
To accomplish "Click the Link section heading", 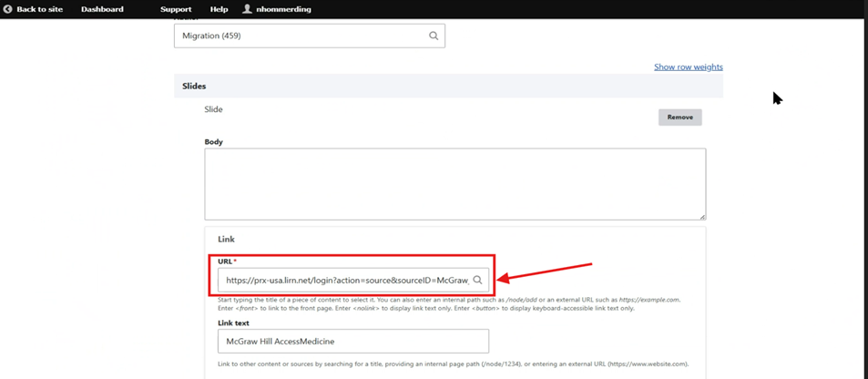I will pyautogui.click(x=226, y=239).
